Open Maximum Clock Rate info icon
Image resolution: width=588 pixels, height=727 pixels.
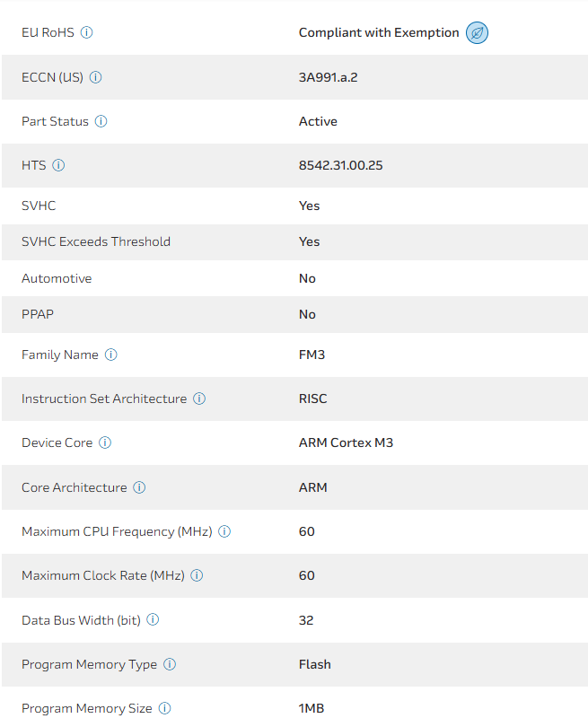pos(197,575)
